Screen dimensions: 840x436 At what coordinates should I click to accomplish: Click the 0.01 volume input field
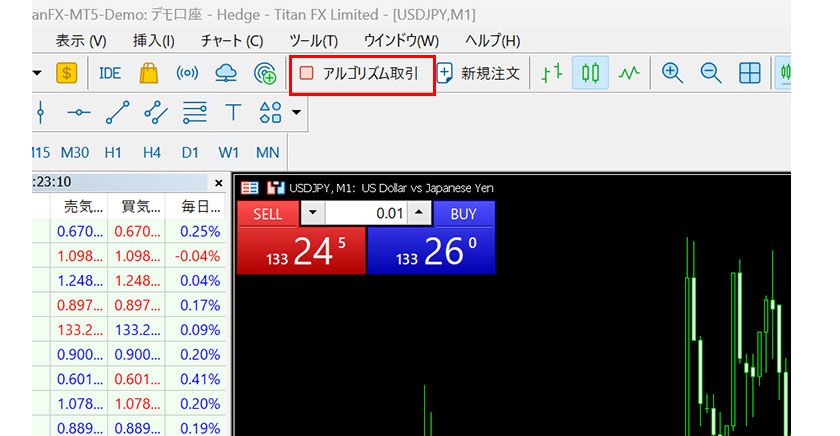(x=366, y=213)
